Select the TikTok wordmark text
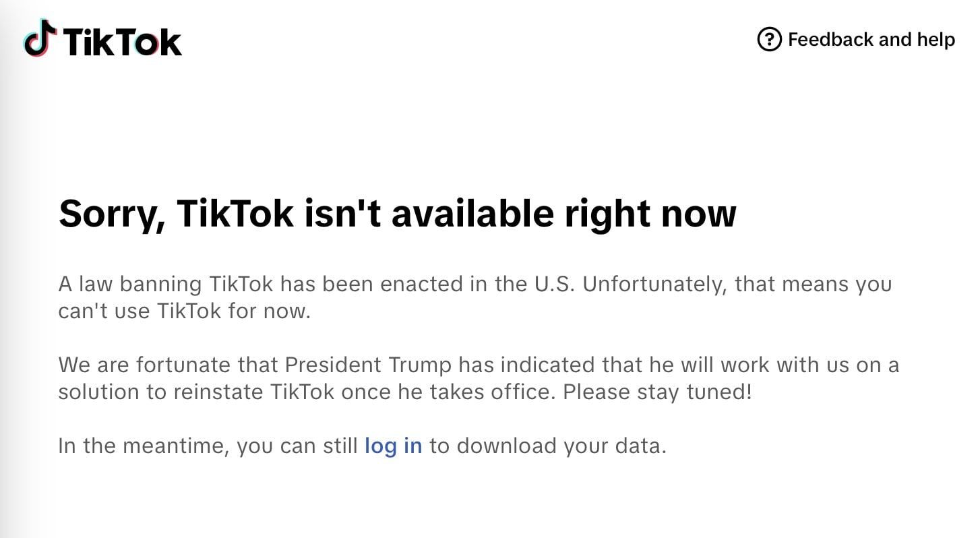This screenshot has height=538, width=980. tap(120, 41)
